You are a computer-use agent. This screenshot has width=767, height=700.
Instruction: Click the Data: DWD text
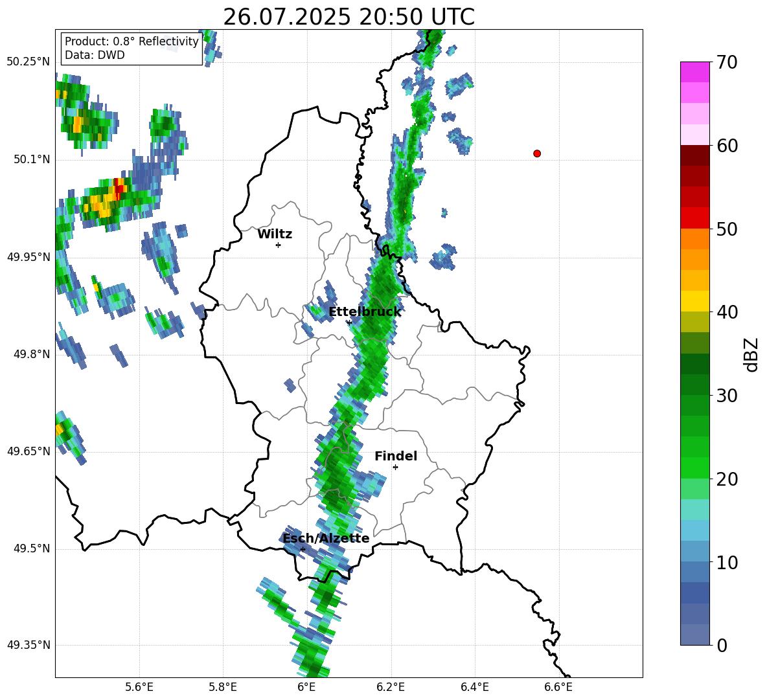[95, 55]
